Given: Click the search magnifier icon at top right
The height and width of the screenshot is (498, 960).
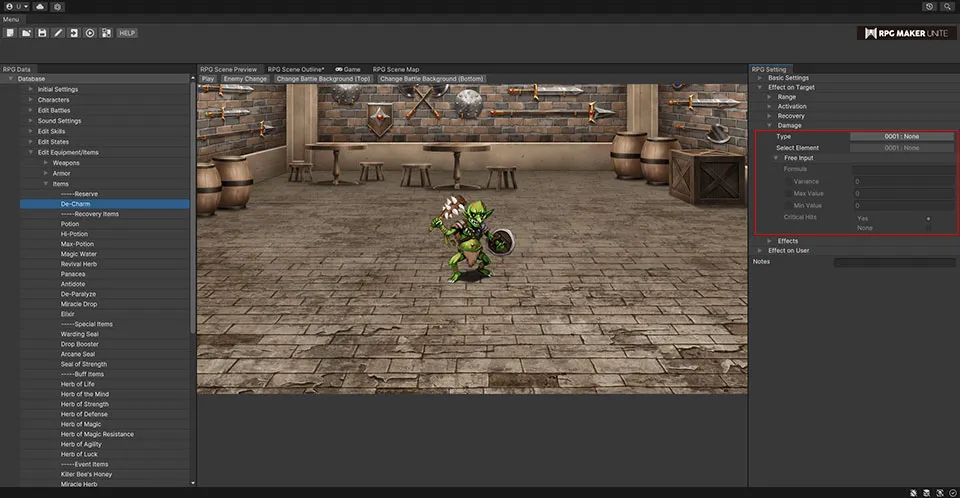Looking at the screenshot, I should 946,6.
